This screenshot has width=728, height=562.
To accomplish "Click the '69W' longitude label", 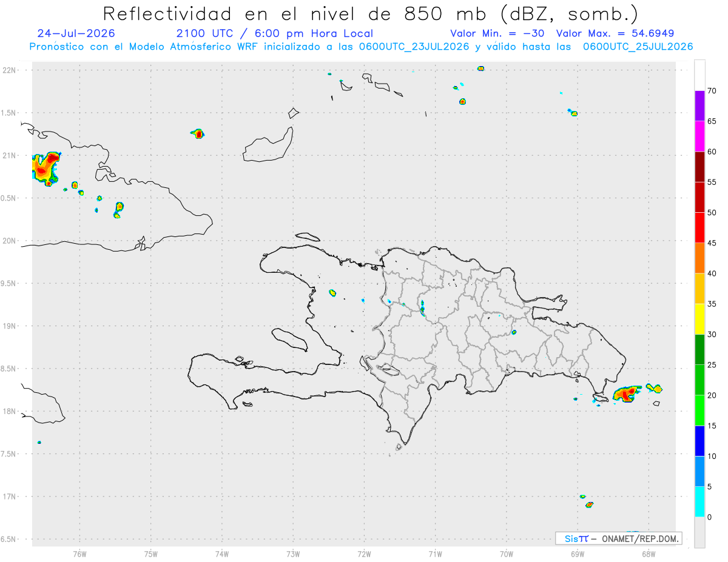I will (578, 554).
